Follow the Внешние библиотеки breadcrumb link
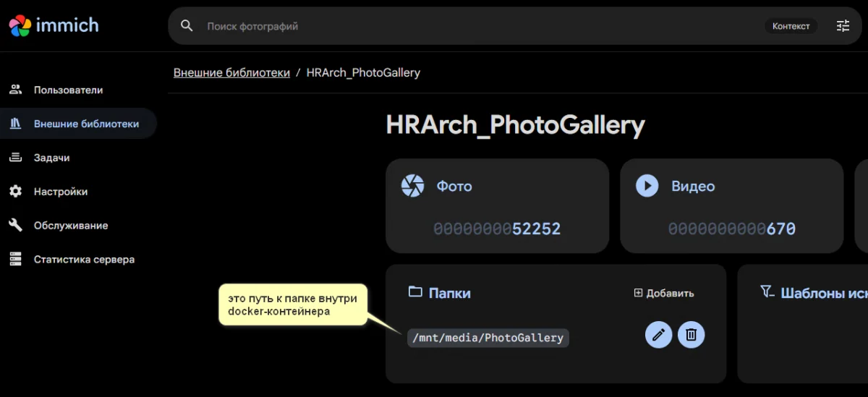This screenshot has height=397, width=868. click(231, 72)
